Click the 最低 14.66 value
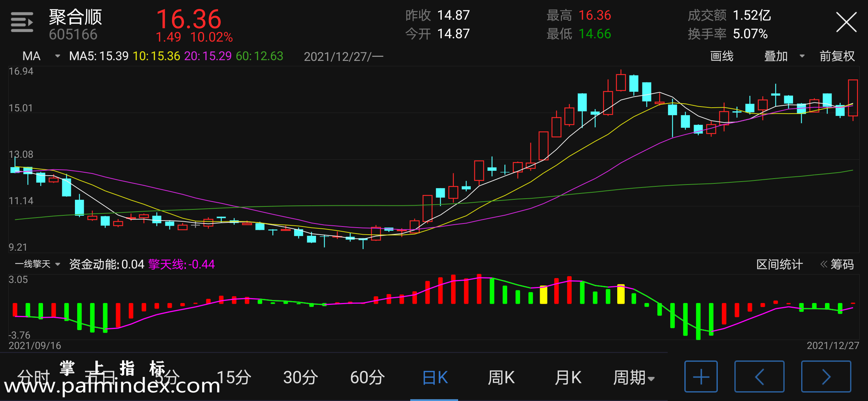The height and width of the screenshot is (401, 868). click(595, 34)
